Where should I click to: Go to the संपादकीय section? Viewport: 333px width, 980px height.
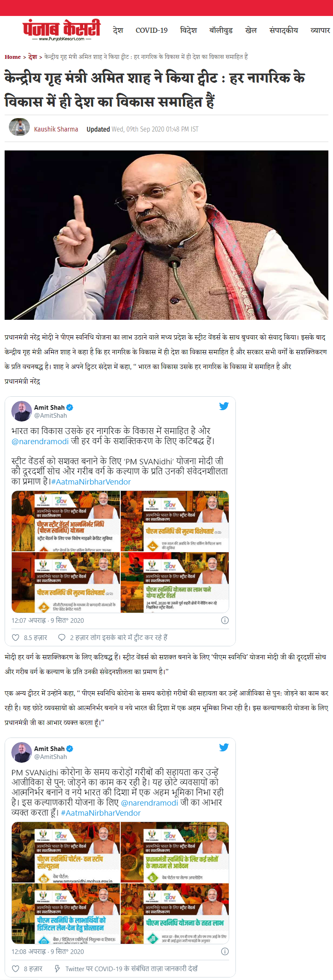click(284, 30)
